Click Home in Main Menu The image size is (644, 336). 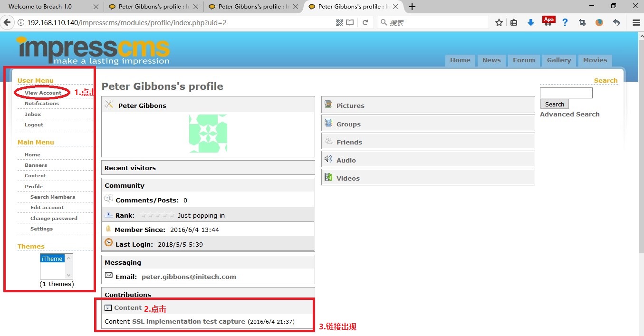click(32, 154)
